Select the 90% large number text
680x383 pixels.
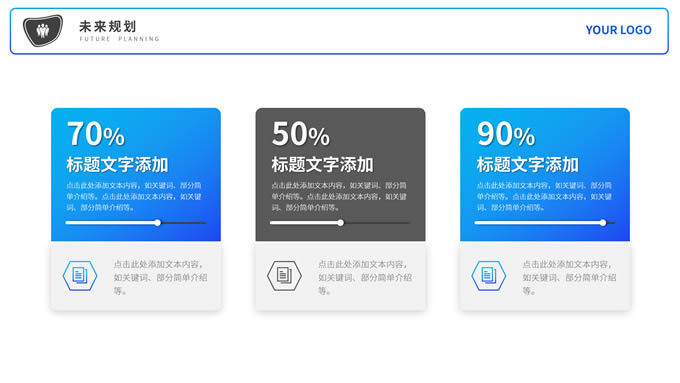tap(506, 134)
